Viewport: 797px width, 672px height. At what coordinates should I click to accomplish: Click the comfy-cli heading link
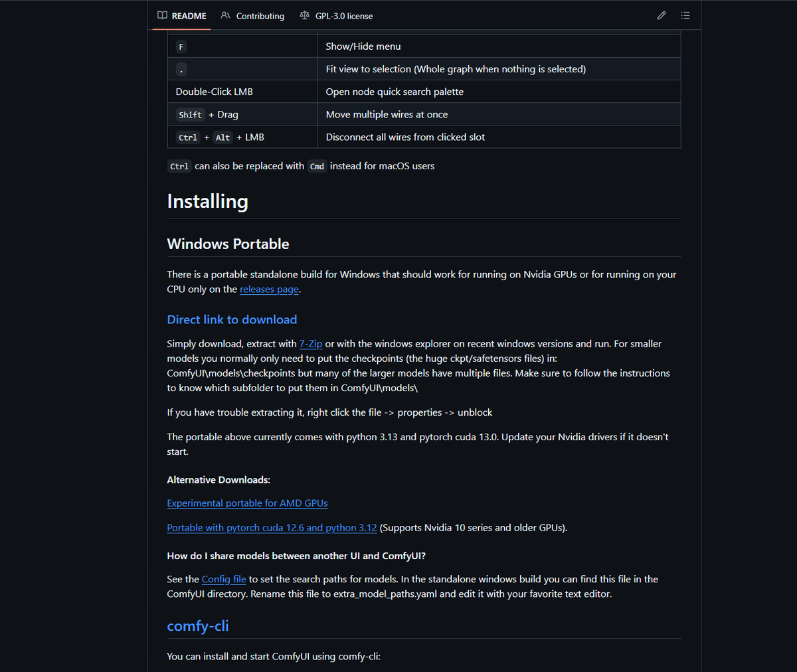click(198, 626)
